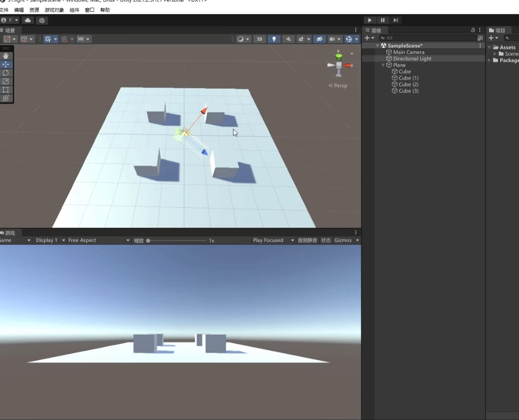Toggle 2D view mode in scene
Screen dimensions: 519x420
click(x=259, y=39)
